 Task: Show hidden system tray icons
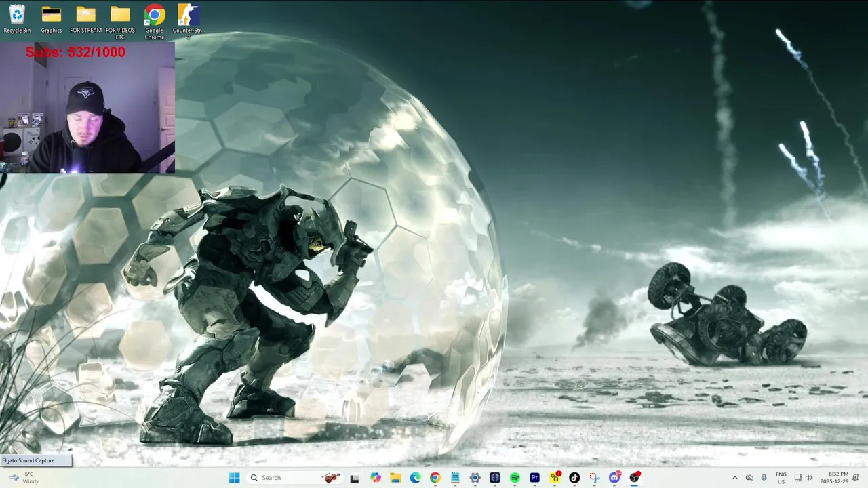point(734,478)
